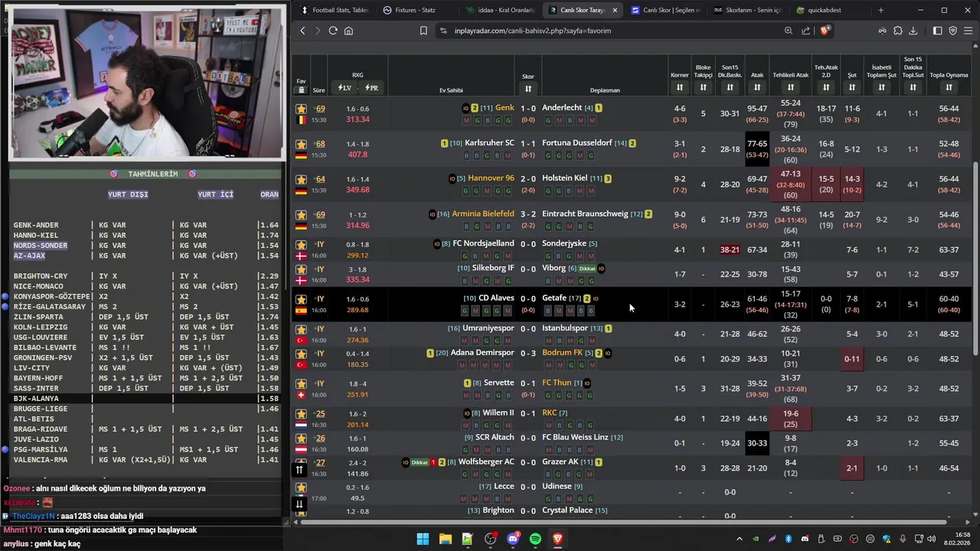This screenshot has height=551, width=980.
Task: Toggle favorite star for Hannover 96 row
Action: click(301, 179)
